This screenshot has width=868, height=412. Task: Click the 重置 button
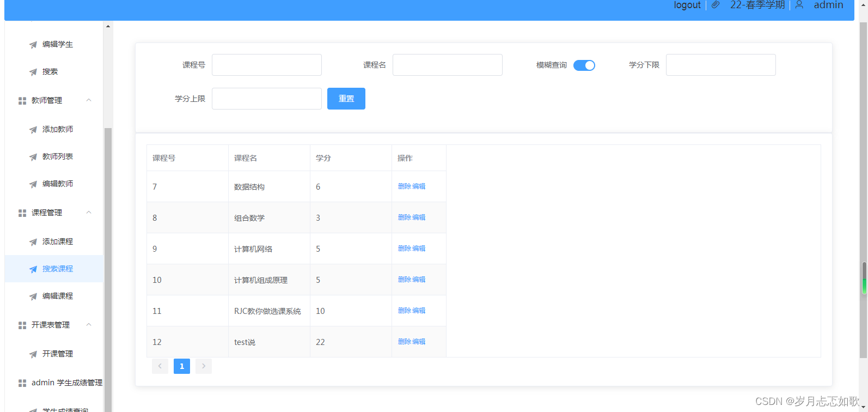coord(346,99)
